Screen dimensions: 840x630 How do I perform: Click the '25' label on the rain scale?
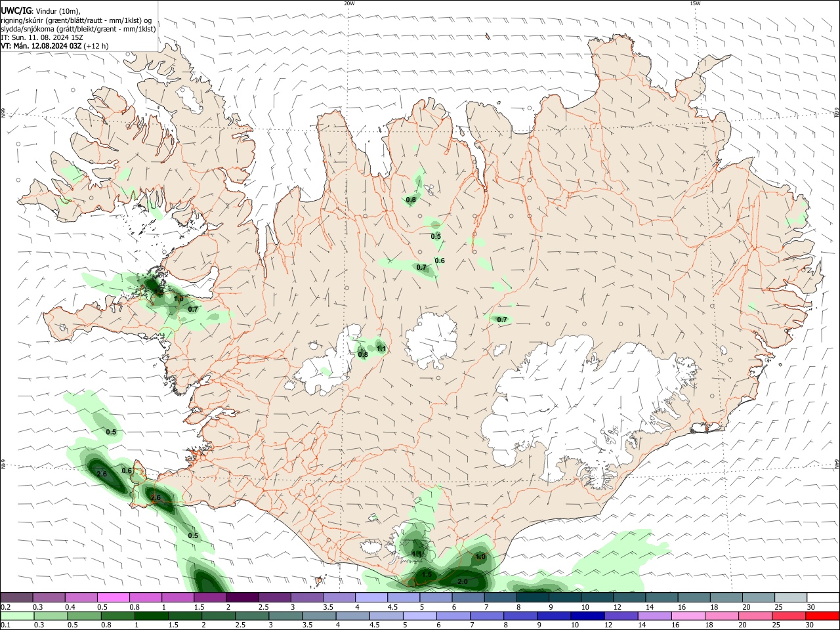[775, 625]
